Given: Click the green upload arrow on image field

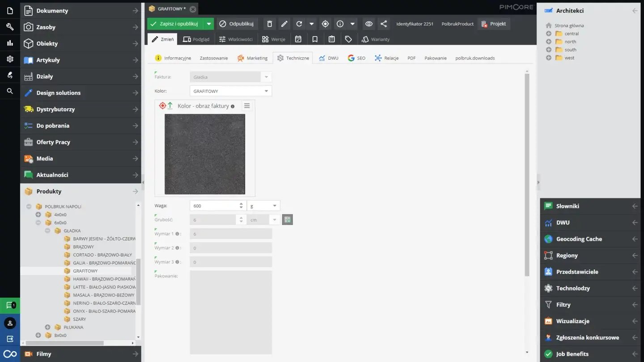Looking at the screenshot, I should point(170,105).
